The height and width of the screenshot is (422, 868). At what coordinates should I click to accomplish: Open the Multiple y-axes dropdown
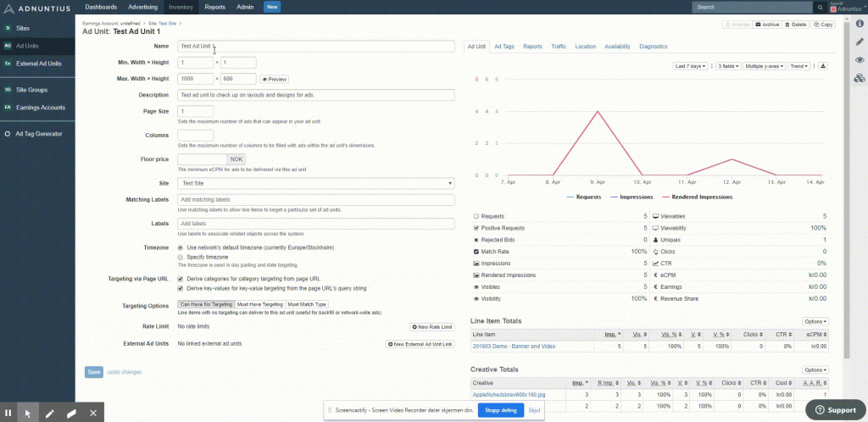765,66
